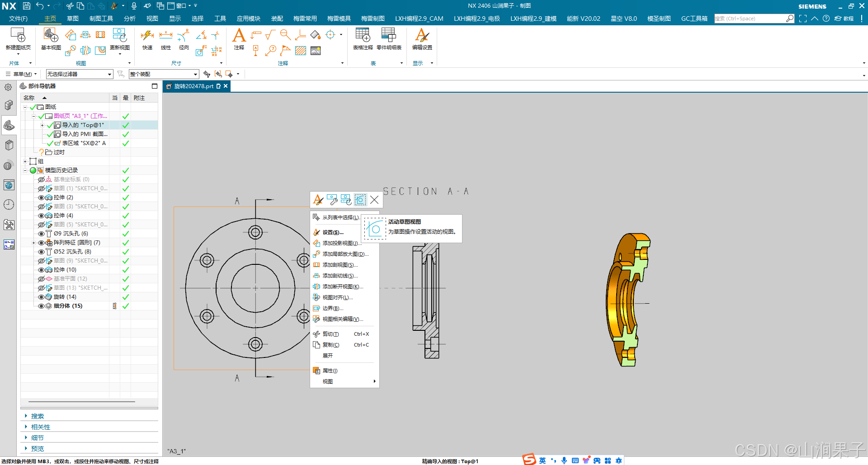Open the Parts List (零件明细表) tool
Viewport: 868px width, 465px height.
pyautogui.click(x=389, y=35)
